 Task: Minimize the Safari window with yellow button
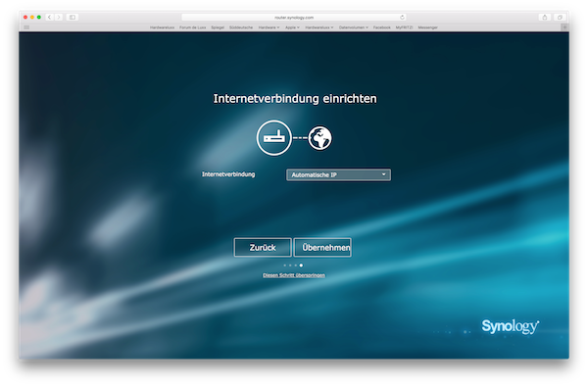[32, 18]
